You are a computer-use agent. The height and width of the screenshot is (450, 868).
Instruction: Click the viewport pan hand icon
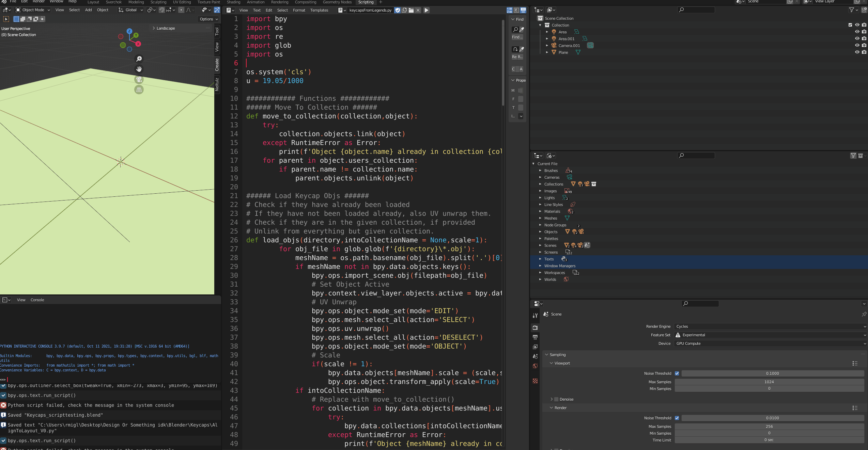point(139,69)
